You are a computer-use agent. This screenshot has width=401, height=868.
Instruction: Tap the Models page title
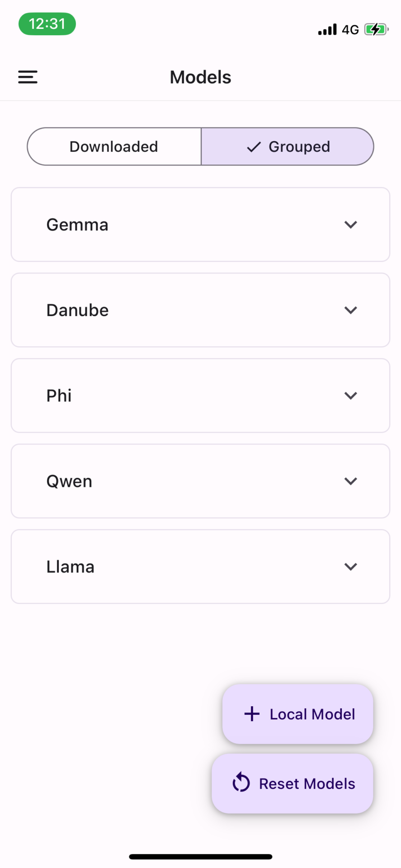[200, 77]
